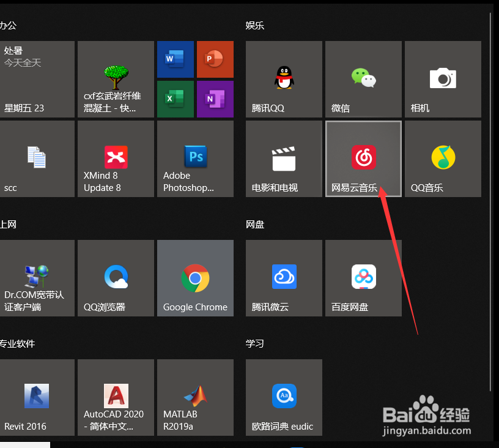Click the 学习 group header
Viewport: 499px width, 448px height.
tap(255, 344)
